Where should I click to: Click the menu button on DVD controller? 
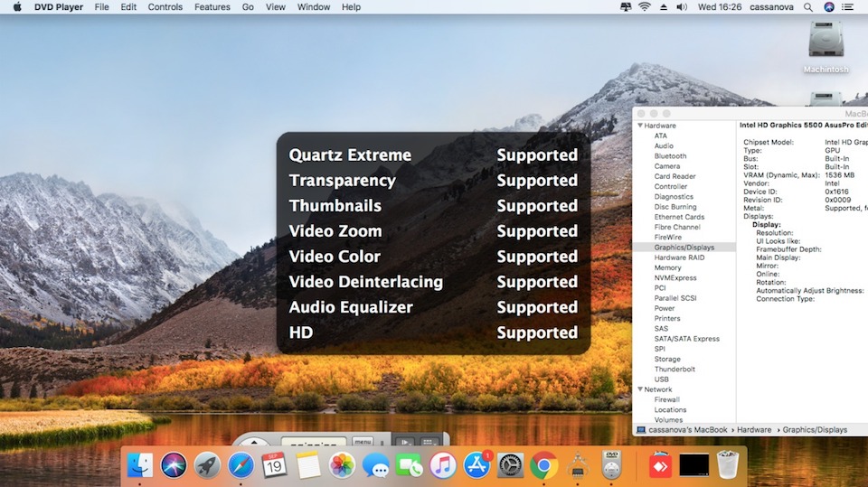363,442
